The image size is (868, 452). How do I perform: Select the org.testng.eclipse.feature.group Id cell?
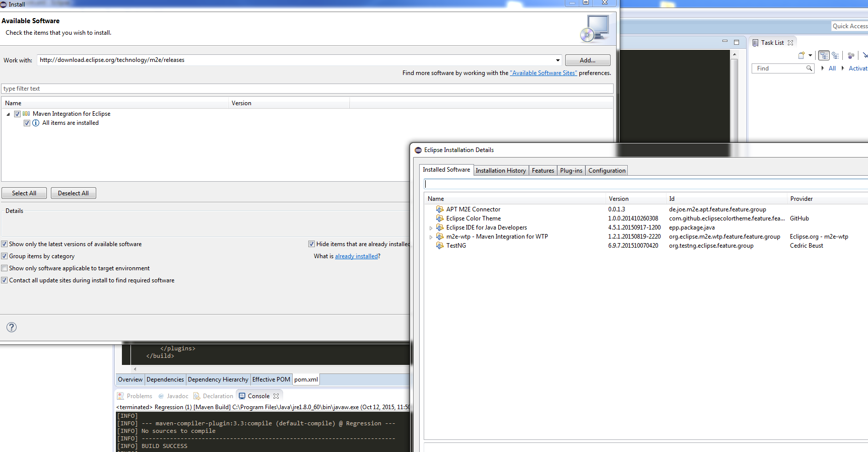point(711,246)
